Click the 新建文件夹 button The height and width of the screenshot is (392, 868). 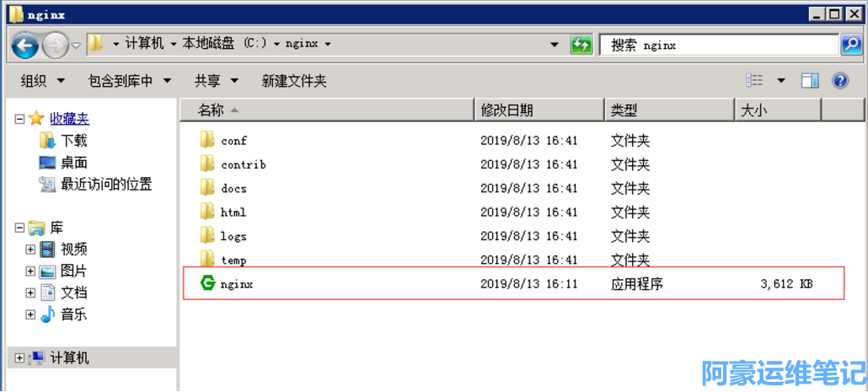click(x=294, y=81)
